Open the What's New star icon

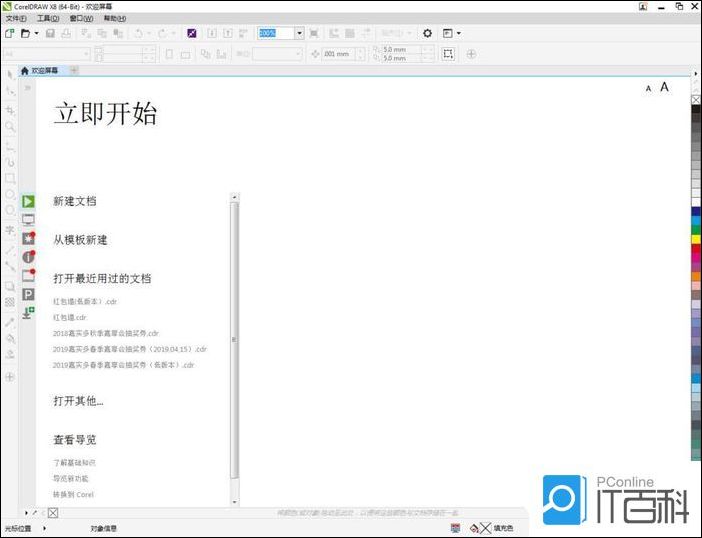[28, 238]
